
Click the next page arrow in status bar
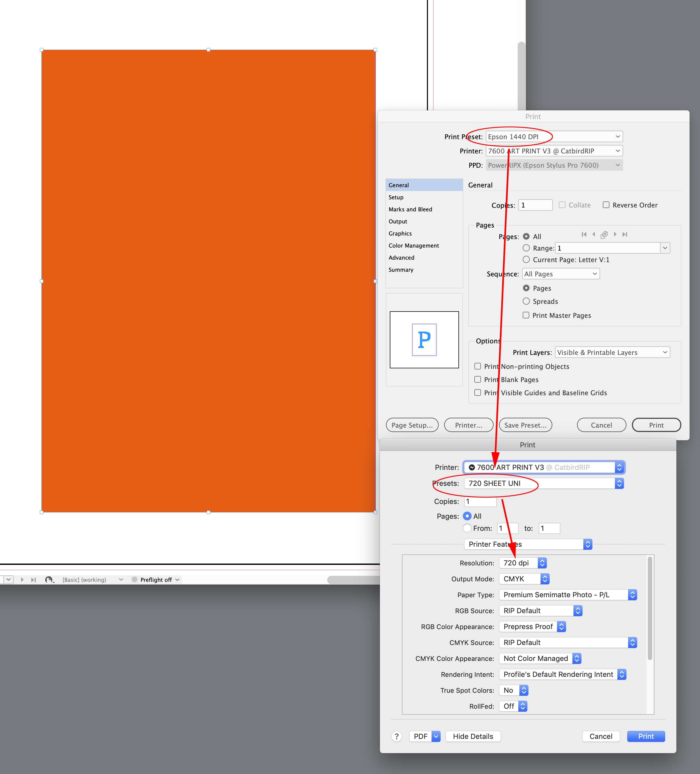click(x=22, y=580)
